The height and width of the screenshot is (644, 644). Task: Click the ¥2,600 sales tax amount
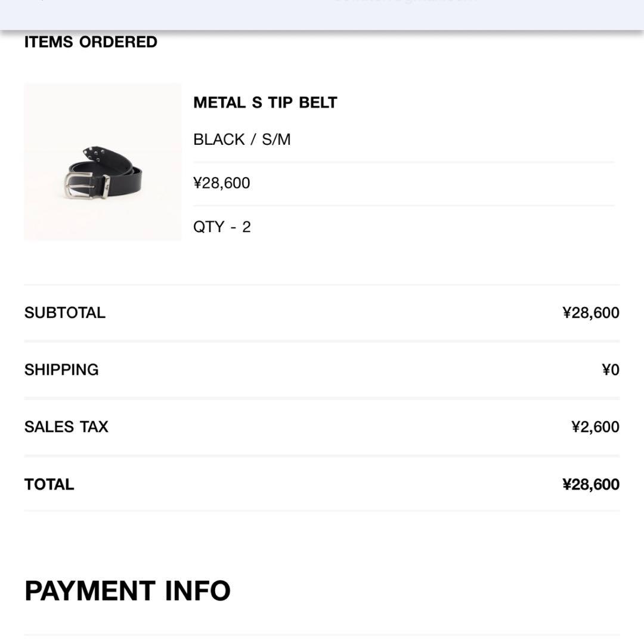[x=595, y=427]
